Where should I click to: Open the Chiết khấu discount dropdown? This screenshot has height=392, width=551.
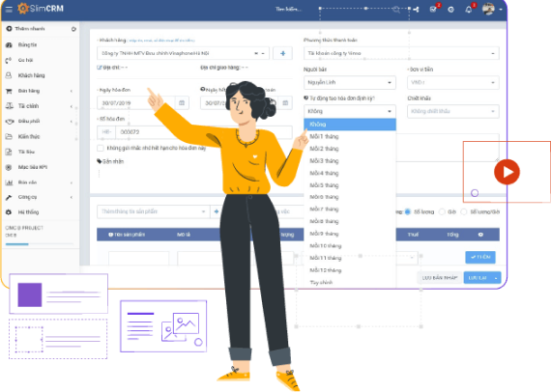[453, 111]
